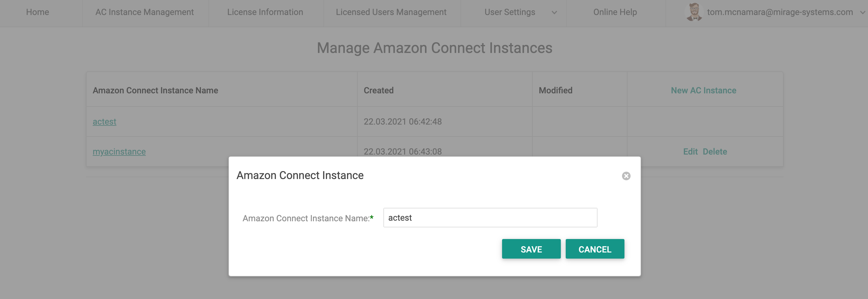
Task: Go to the Home menu
Action: [37, 12]
